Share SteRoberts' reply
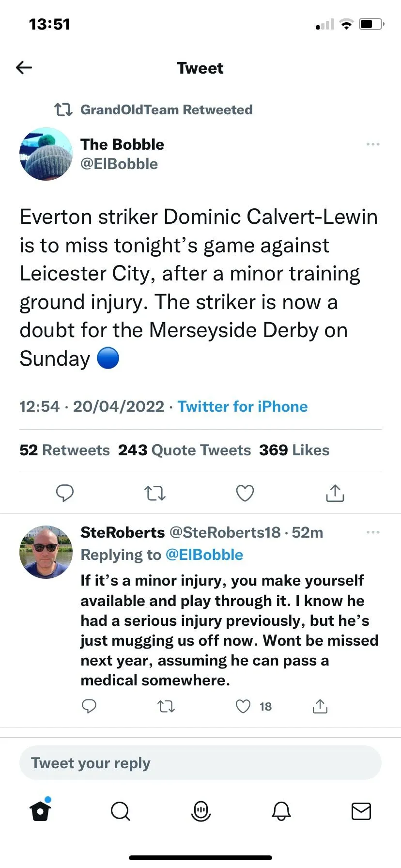Image resolution: width=401 pixels, height=868 pixels. 320,707
